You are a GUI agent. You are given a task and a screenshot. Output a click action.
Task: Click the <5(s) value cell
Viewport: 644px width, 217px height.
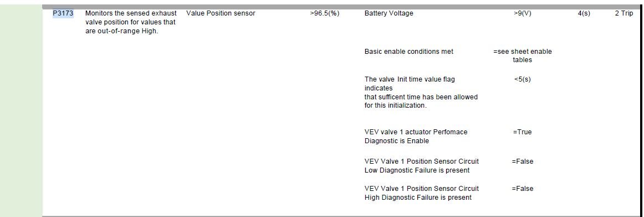[x=523, y=79]
